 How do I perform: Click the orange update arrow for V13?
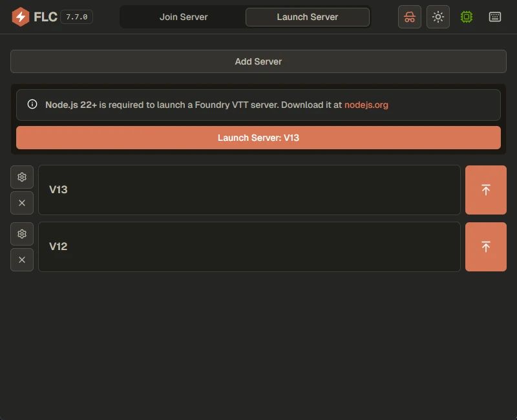point(485,189)
